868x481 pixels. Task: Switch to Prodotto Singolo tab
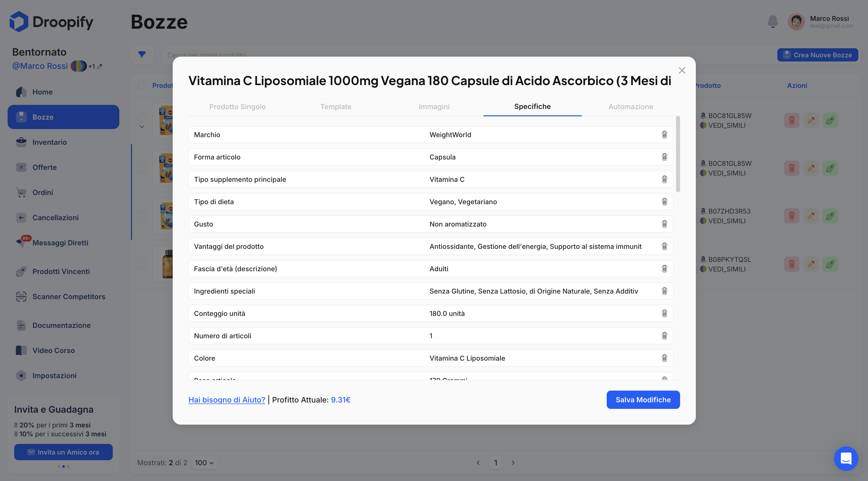coord(237,106)
